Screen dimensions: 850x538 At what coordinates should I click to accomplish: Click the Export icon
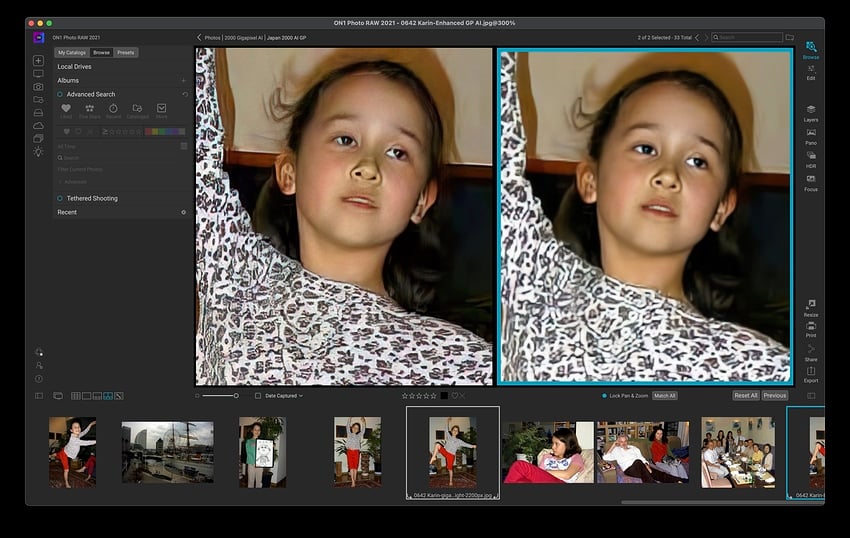click(811, 371)
